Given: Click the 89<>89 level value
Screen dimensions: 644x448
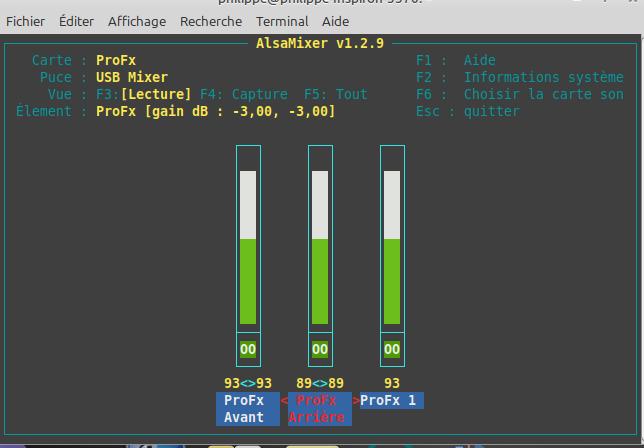Looking at the screenshot, I should [x=320, y=383].
